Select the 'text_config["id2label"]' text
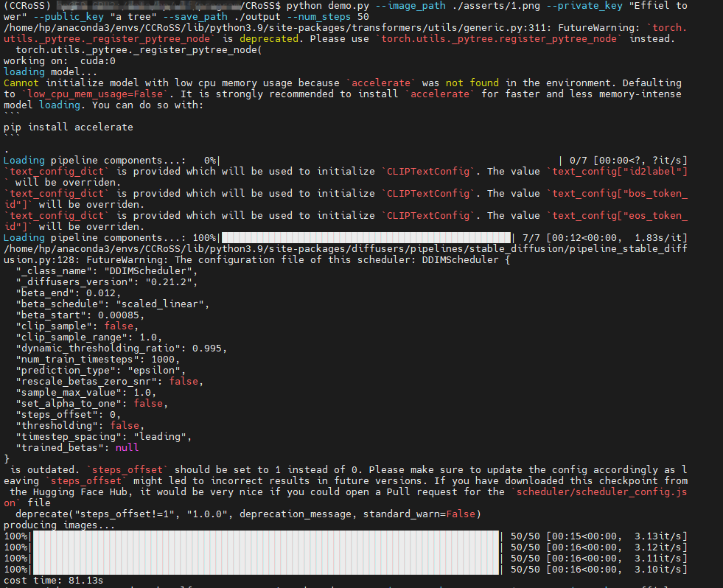Viewport: 723px width, 588px height. pos(620,172)
